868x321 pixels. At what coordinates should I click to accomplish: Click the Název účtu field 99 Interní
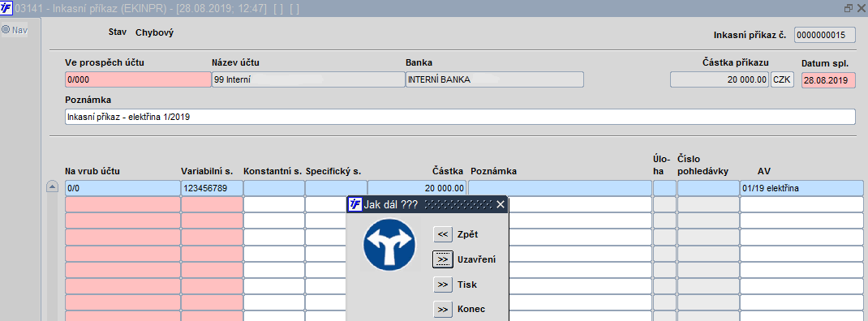click(308, 79)
